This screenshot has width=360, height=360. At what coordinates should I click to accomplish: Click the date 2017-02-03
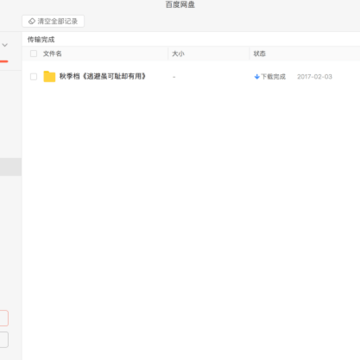[x=315, y=77]
